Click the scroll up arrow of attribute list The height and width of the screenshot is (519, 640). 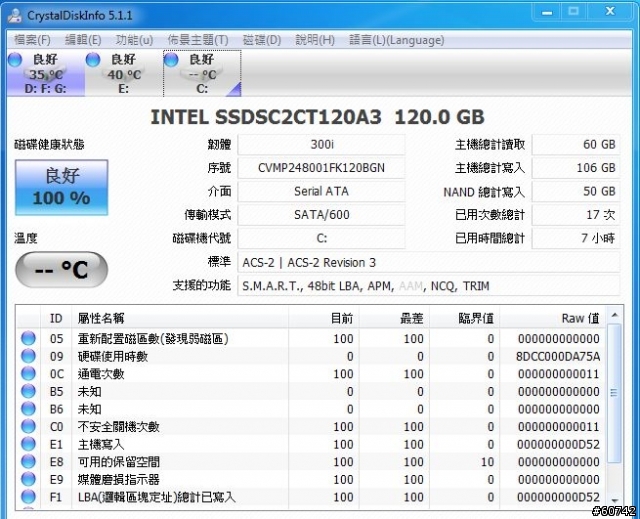tap(614, 315)
